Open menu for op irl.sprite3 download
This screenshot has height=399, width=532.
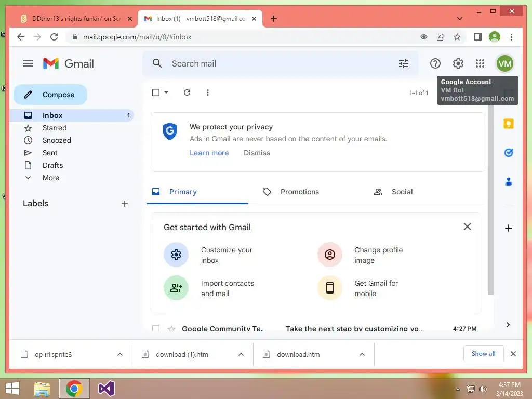pos(120,354)
